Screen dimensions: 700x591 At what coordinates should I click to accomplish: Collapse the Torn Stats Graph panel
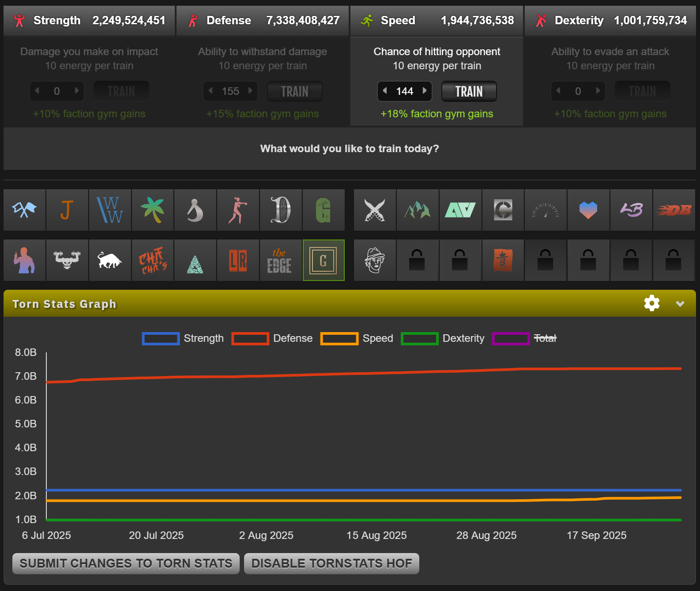click(680, 303)
